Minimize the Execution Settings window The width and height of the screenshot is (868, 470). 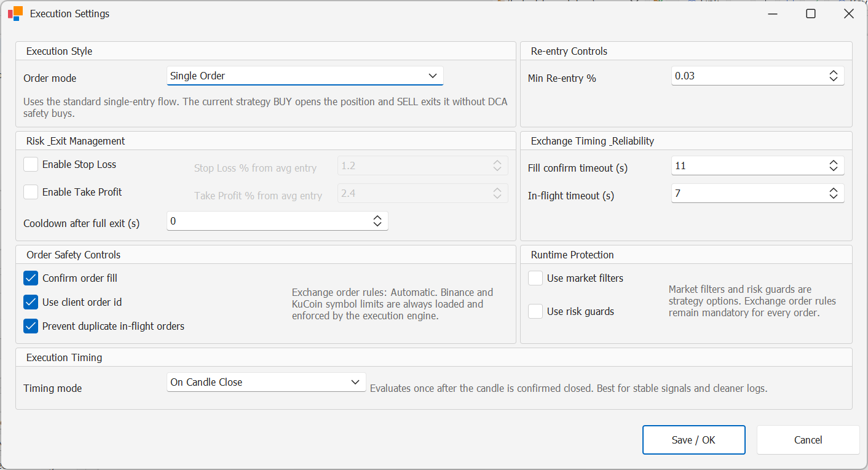pos(773,14)
